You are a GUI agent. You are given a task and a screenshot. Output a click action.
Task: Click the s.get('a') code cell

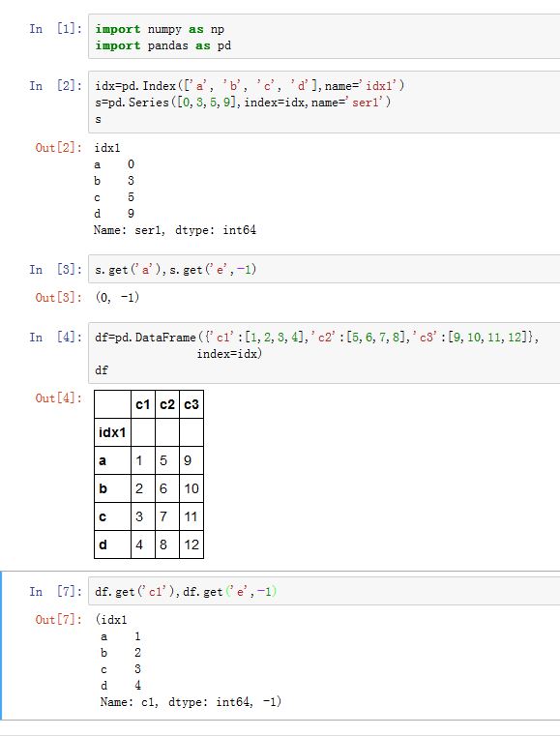[x=324, y=270]
